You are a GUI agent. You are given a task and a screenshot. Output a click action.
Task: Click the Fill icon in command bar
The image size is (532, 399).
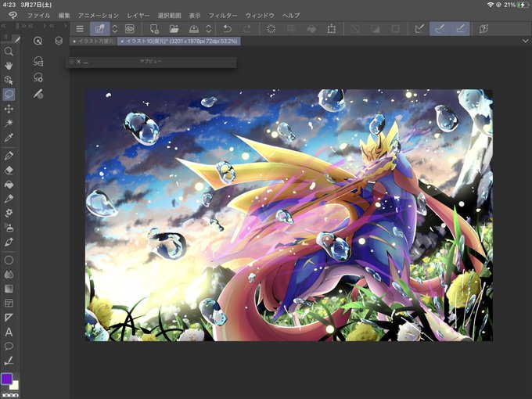[x=311, y=29]
